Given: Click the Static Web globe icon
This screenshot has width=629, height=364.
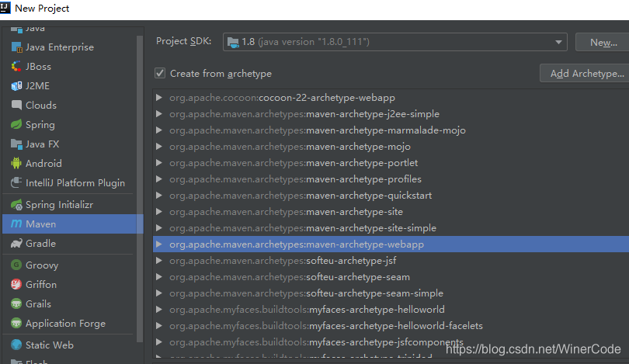Looking at the screenshot, I should [x=16, y=345].
